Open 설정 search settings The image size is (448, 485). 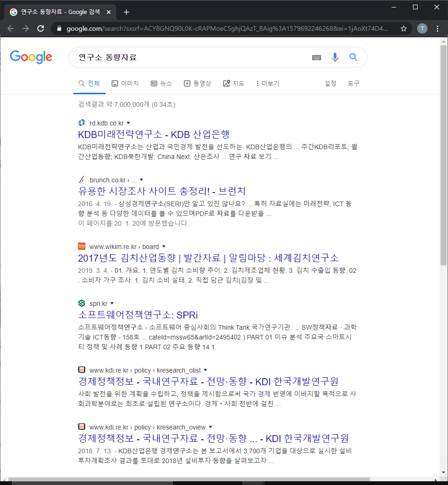(330, 83)
